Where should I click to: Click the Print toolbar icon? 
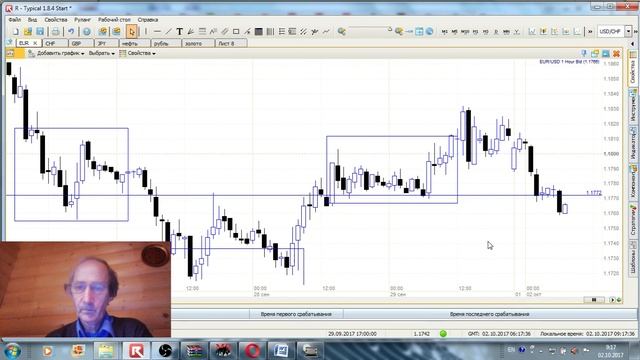click(x=55, y=31)
